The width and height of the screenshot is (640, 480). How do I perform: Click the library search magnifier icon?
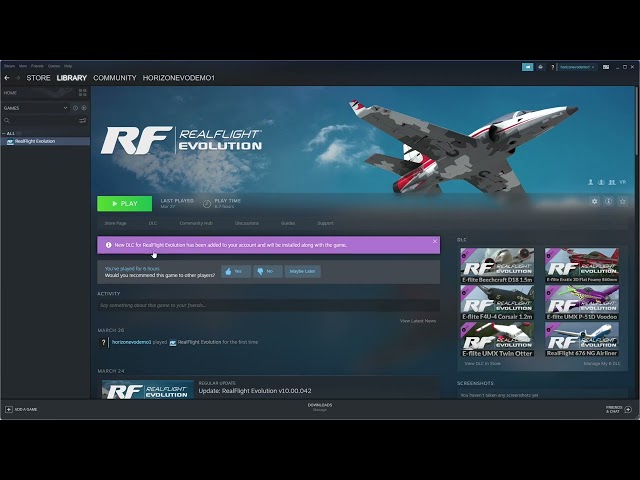coord(7,120)
